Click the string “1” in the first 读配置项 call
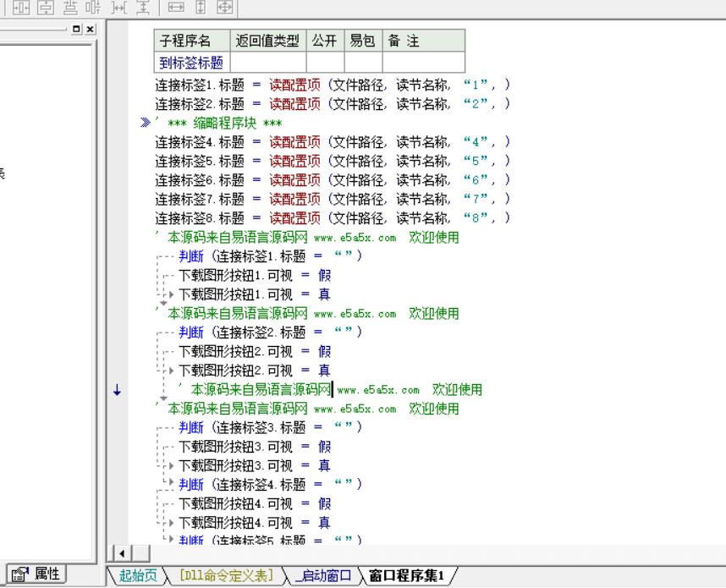Viewport: 726px width, 588px height. (475, 85)
